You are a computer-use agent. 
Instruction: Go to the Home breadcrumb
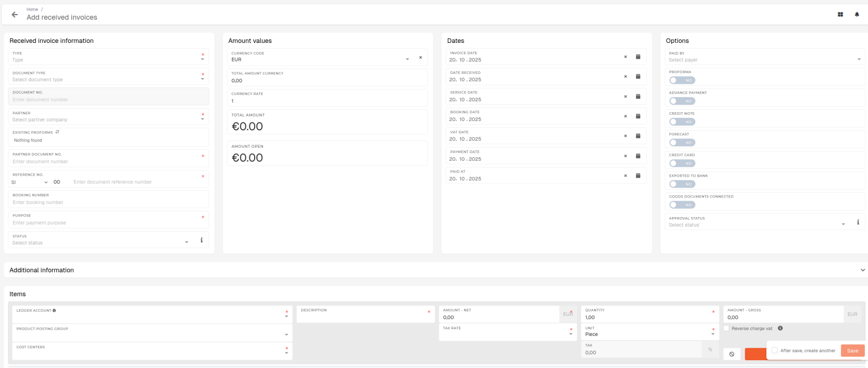[x=32, y=9]
